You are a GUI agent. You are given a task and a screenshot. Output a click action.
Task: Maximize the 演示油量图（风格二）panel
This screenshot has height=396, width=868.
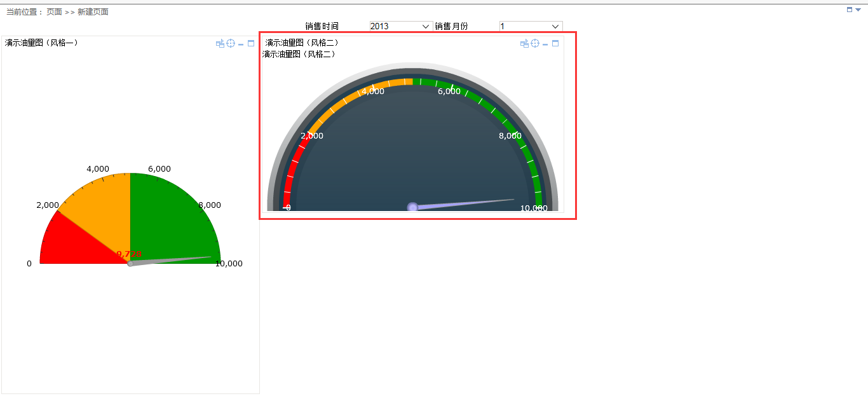click(555, 44)
